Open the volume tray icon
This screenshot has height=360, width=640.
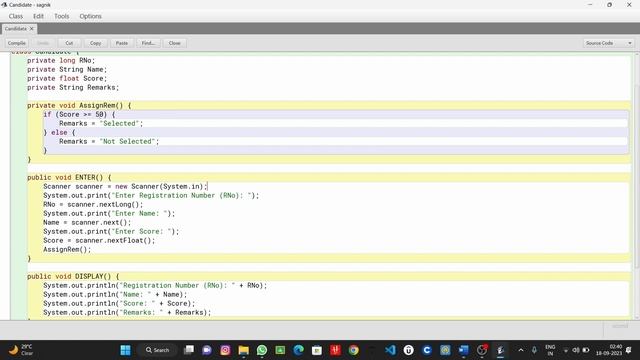click(x=576, y=350)
